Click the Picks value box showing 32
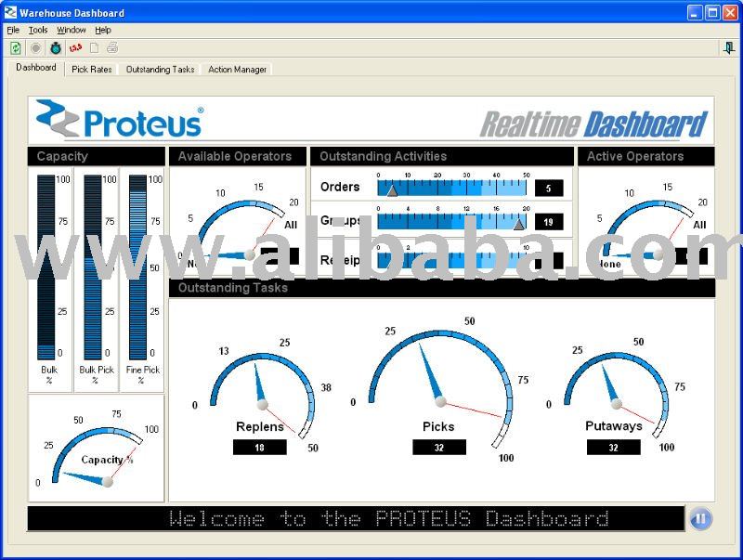This screenshot has height=560, width=743. click(x=439, y=448)
